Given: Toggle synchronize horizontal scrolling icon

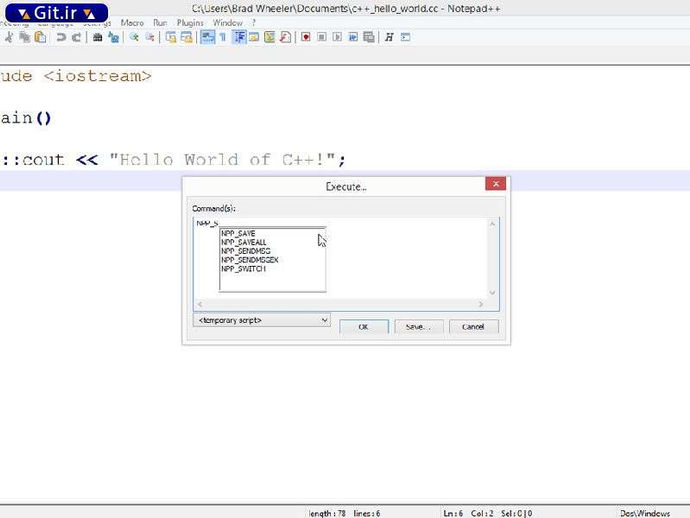Looking at the screenshot, I should (x=187, y=37).
